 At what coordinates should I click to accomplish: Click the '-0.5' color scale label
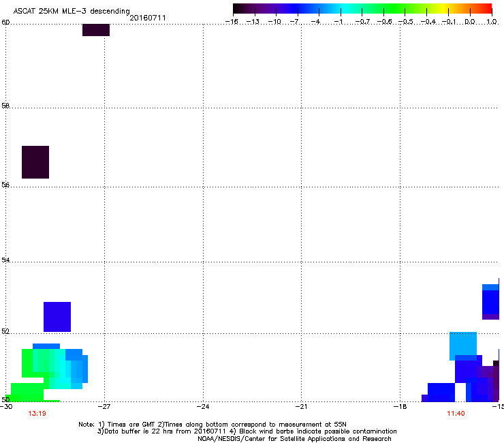click(406, 22)
